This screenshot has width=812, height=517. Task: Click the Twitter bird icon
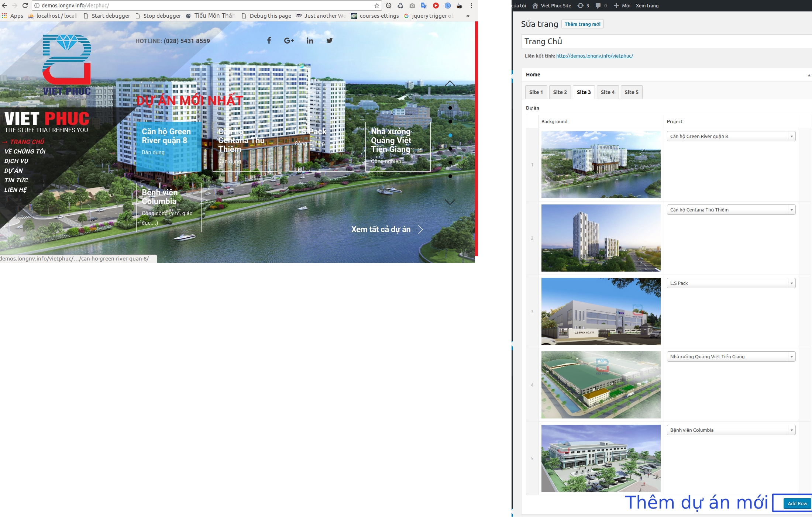[330, 41]
